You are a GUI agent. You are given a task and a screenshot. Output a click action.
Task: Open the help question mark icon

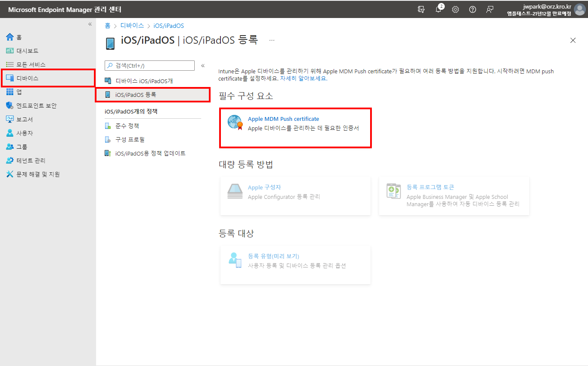473,9
